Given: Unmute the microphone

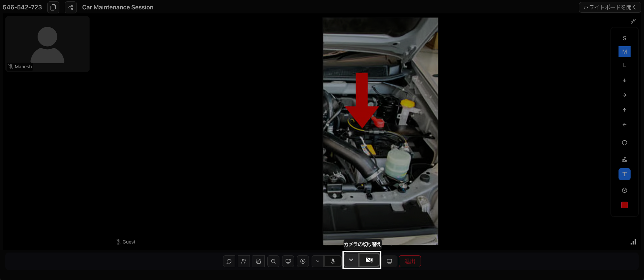Looking at the screenshot, I should coord(332,261).
